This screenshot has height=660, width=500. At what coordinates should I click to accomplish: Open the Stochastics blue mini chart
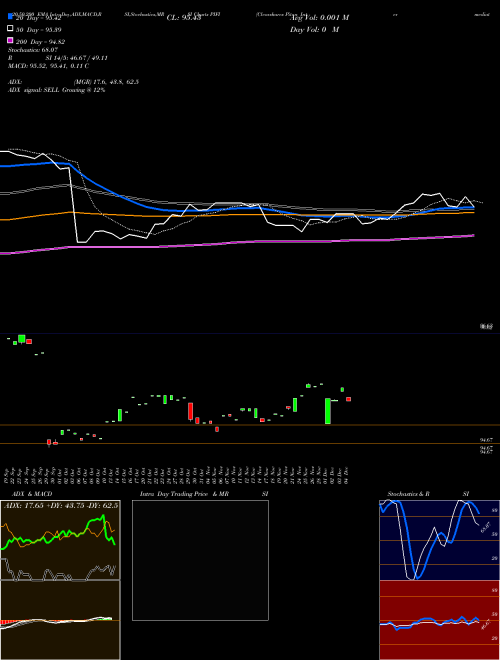point(439,540)
